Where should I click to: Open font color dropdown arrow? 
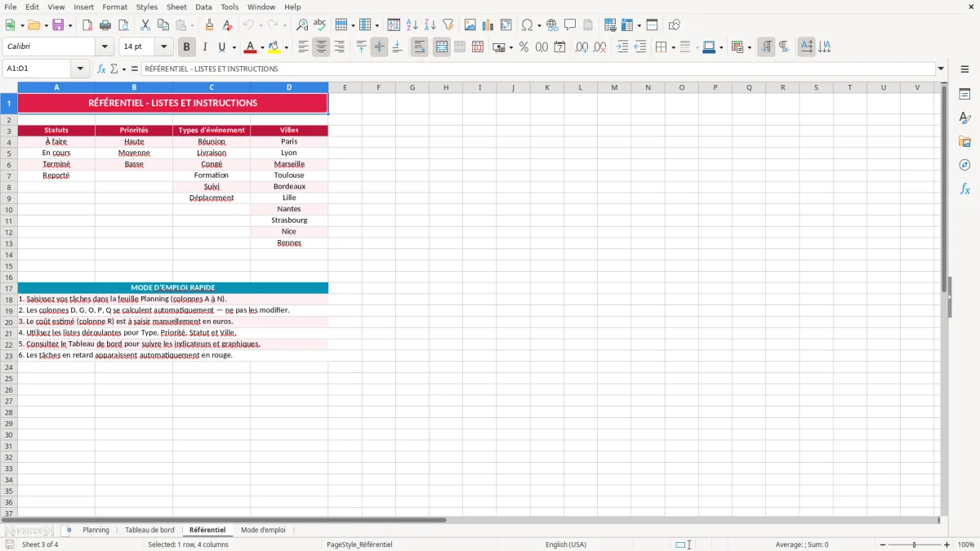coord(262,47)
